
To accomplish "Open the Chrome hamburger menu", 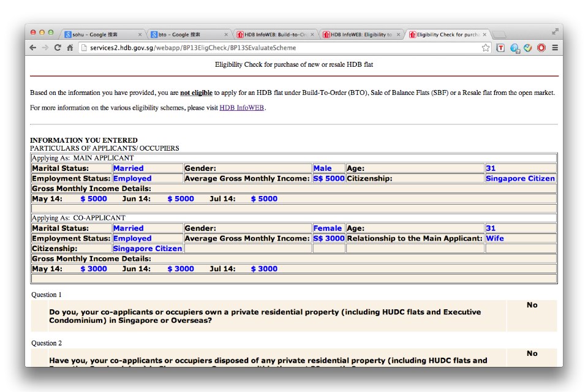I will (x=555, y=48).
